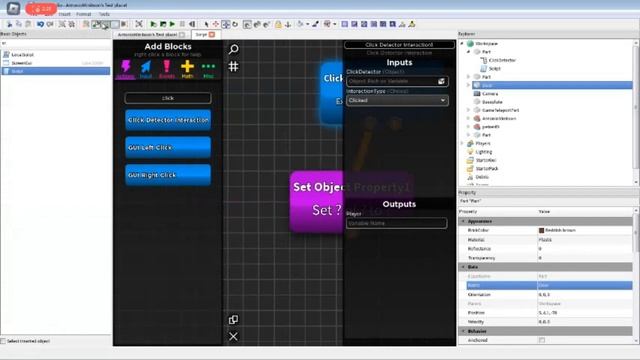The height and width of the screenshot is (360, 640).
Task: Select the ClickDetector item in Explorer
Action: point(502,60)
